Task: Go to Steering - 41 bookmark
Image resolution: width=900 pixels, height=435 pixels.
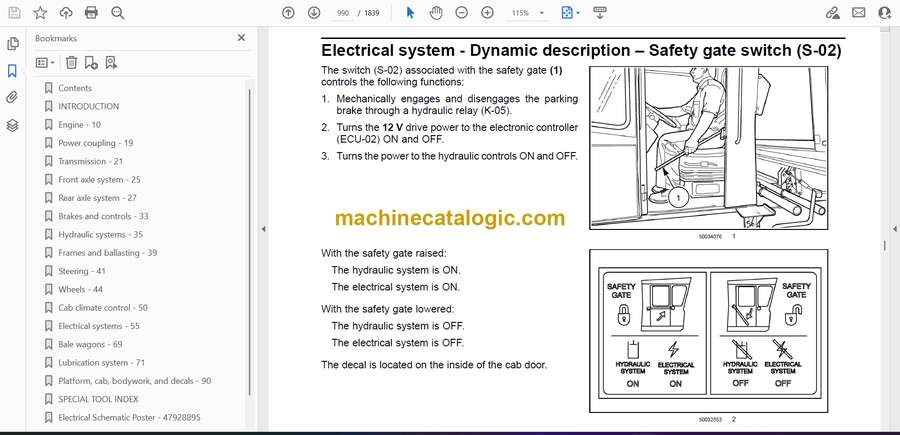Action: click(x=82, y=271)
